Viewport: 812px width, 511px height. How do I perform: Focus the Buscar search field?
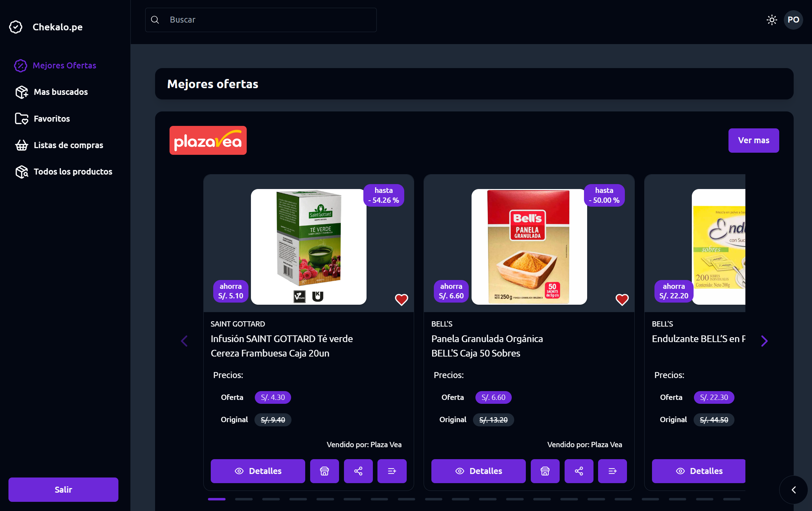click(x=261, y=20)
